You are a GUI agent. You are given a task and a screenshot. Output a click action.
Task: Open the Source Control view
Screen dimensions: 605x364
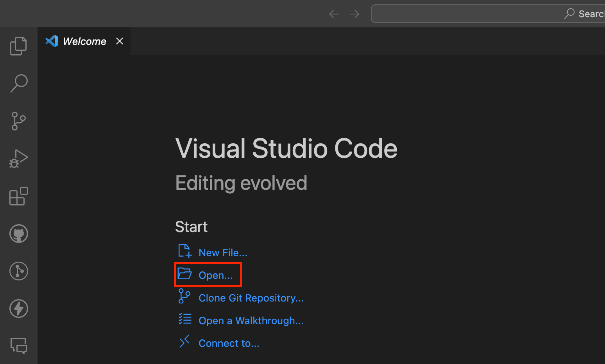(x=18, y=121)
